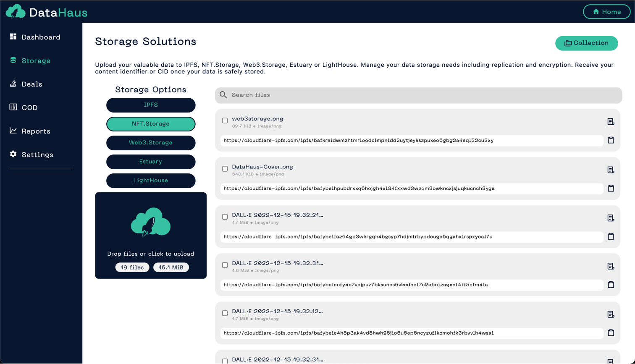Navigate Home via the top-right button
635x364 pixels.
coord(606,12)
